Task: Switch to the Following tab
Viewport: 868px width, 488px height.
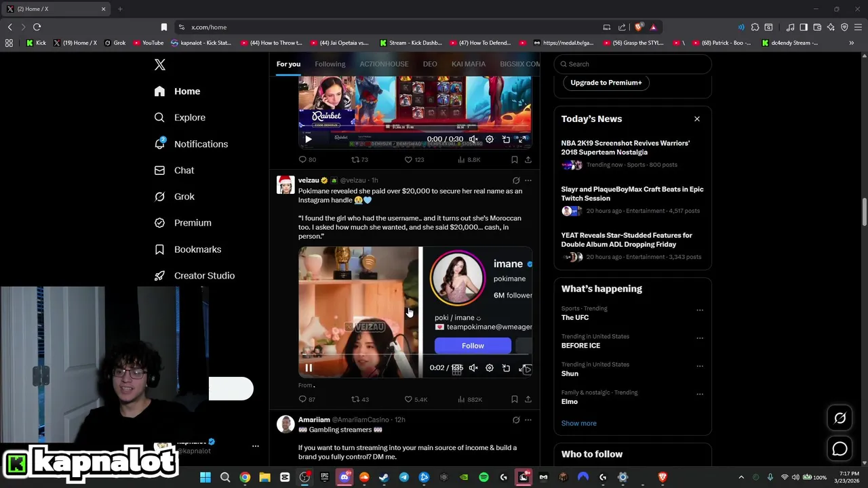Action: pos(330,64)
